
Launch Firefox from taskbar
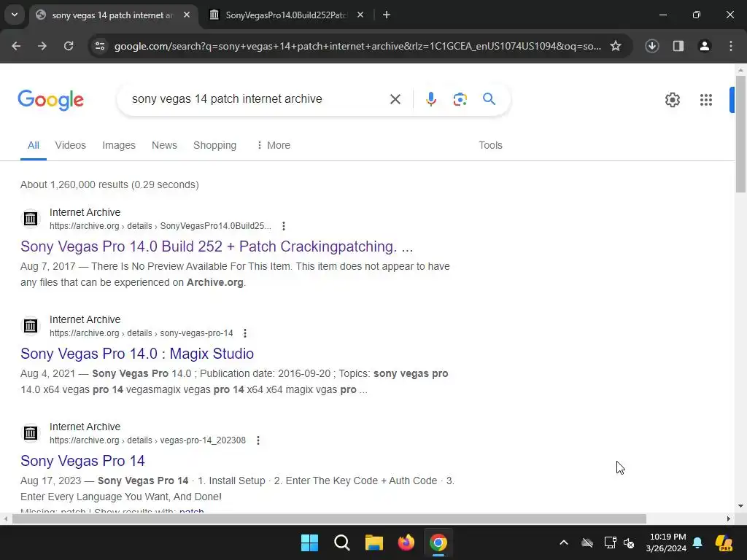[x=406, y=542]
